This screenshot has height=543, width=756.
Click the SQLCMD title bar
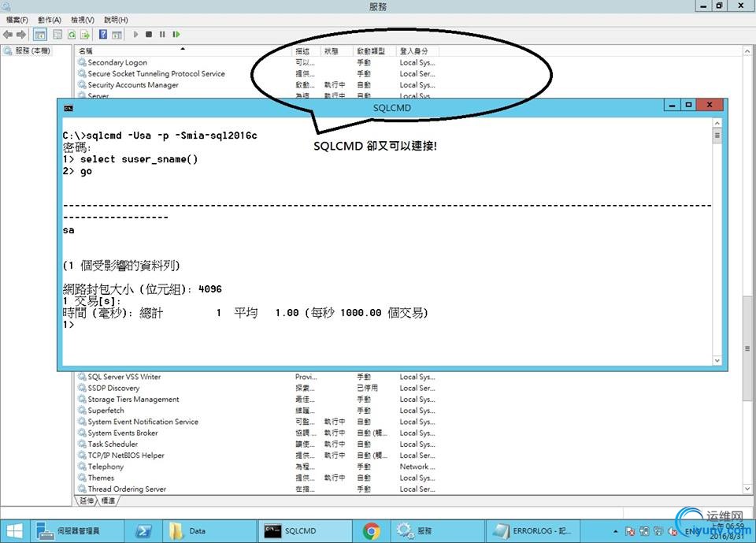tap(391, 108)
